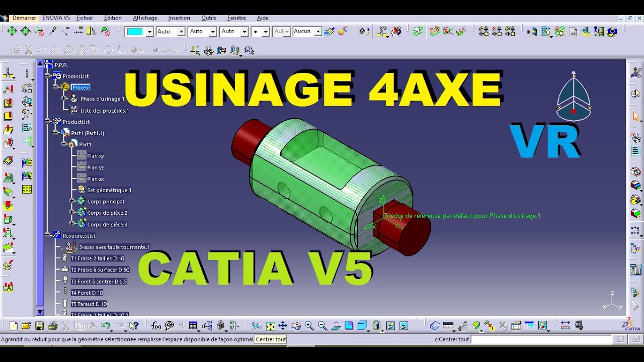This screenshot has width=644, height=362.
Task: Click the machining prismatic operation icon at left toolbar top
Action: [x=9, y=74]
